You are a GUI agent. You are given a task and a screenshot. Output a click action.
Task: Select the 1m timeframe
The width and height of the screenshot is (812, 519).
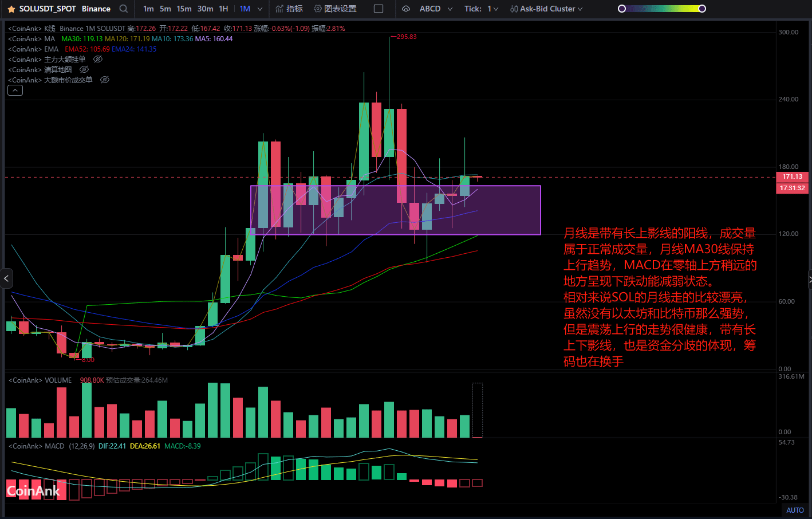tap(148, 9)
